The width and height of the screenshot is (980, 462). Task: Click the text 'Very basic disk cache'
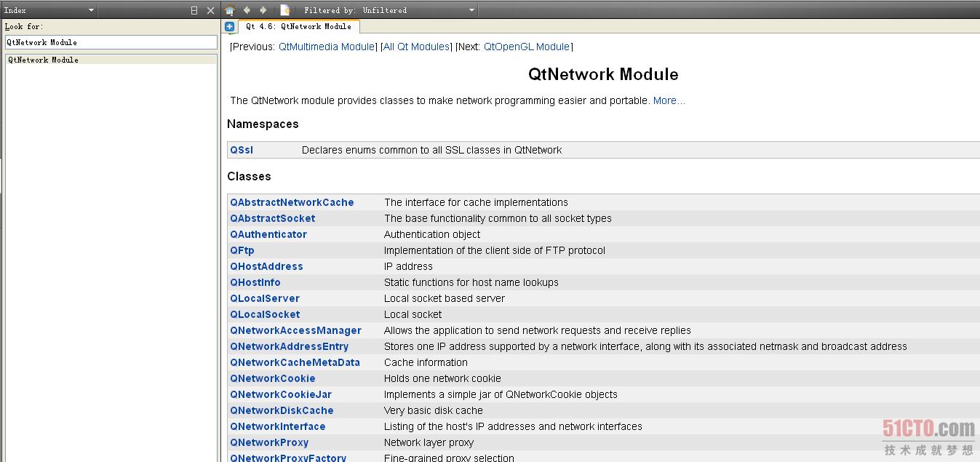coord(434,410)
